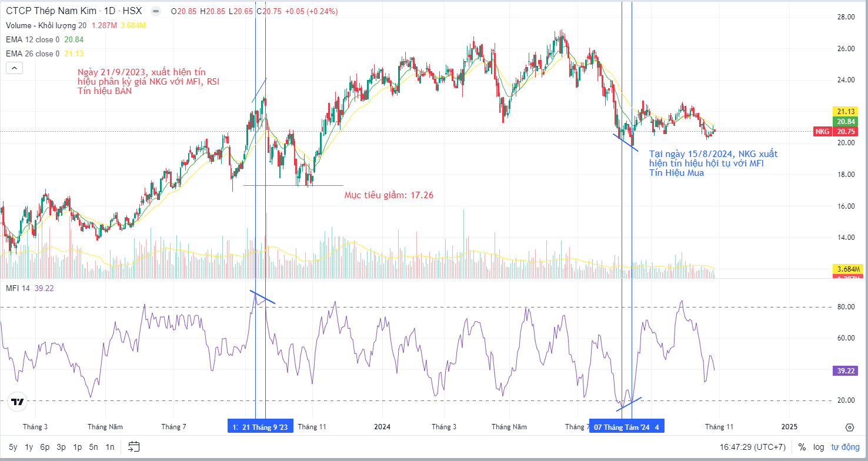Screen dimensions: 868x461
Task: Select the red 'Tín hiệu BÁN' annotation text
Action: pyautogui.click(x=105, y=91)
